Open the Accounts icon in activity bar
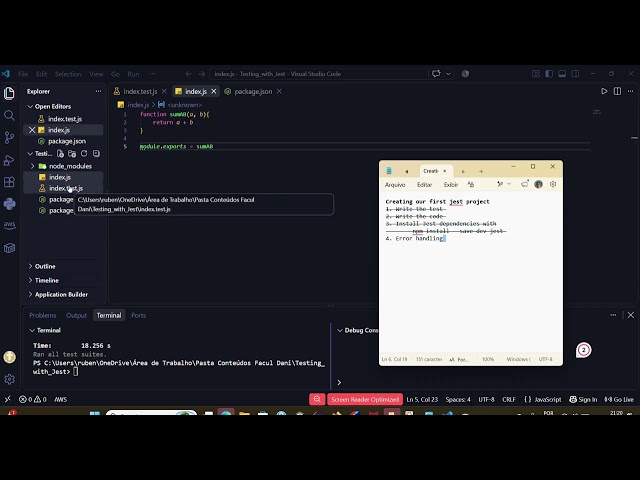This screenshot has height=480, width=640. 9,357
